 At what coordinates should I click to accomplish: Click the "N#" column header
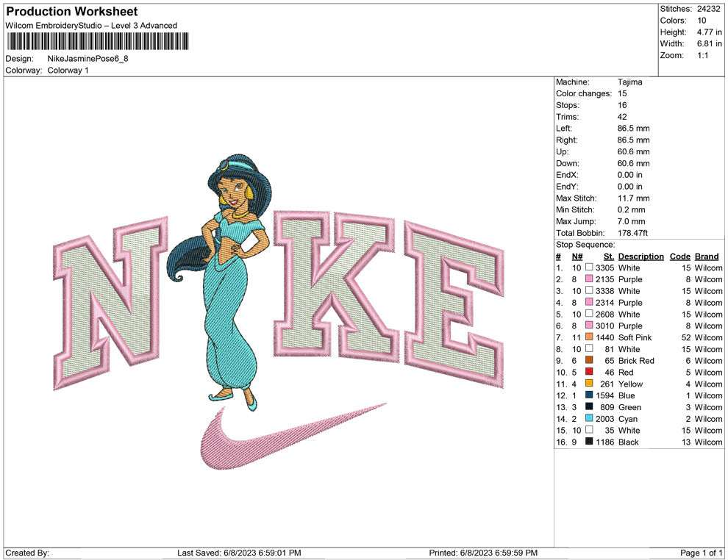(x=577, y=256)
